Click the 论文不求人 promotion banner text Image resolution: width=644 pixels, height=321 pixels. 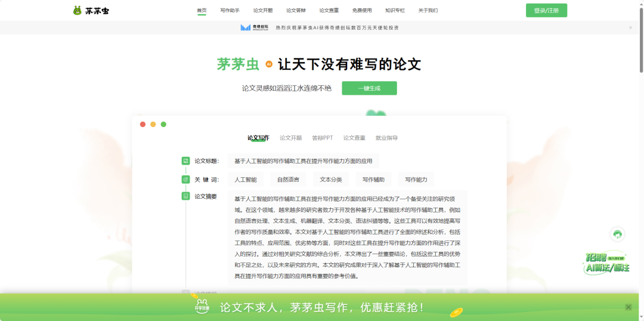[x=322, y=307]
